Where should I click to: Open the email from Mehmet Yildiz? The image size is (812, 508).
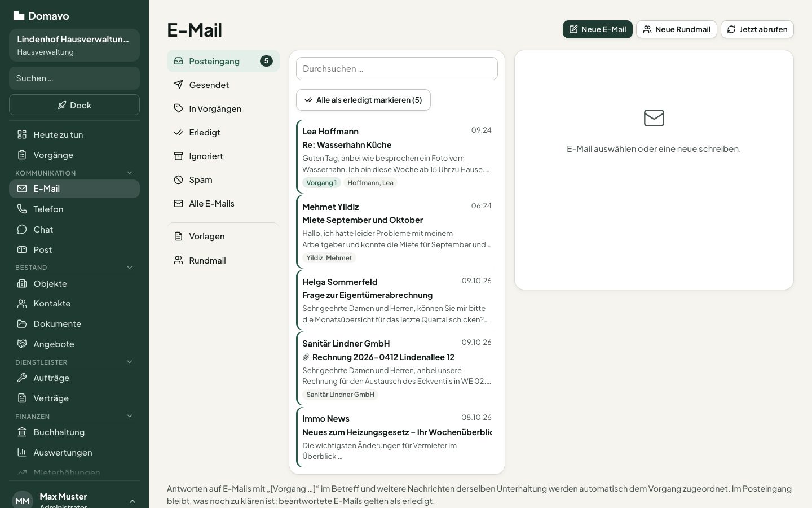click(x=397, y=231)
